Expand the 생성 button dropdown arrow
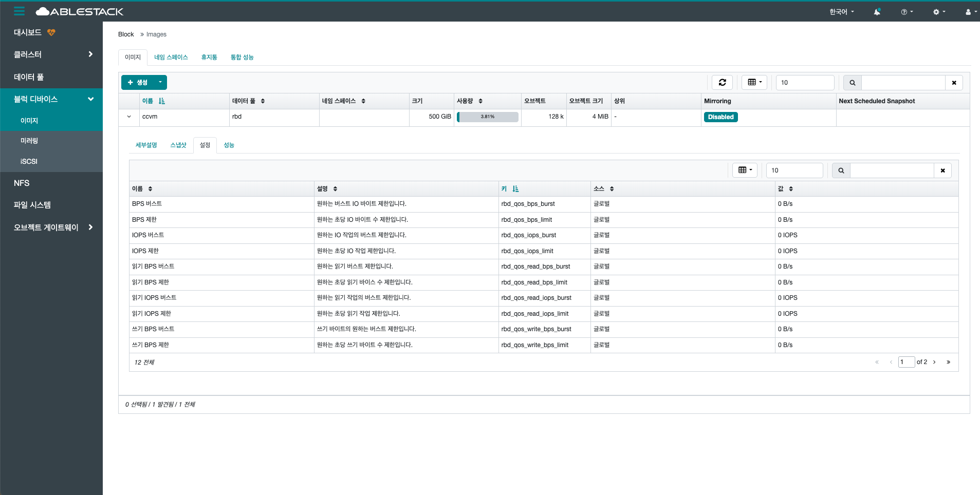The width and height of the screenshot is (980, 495). pos(159,82)
